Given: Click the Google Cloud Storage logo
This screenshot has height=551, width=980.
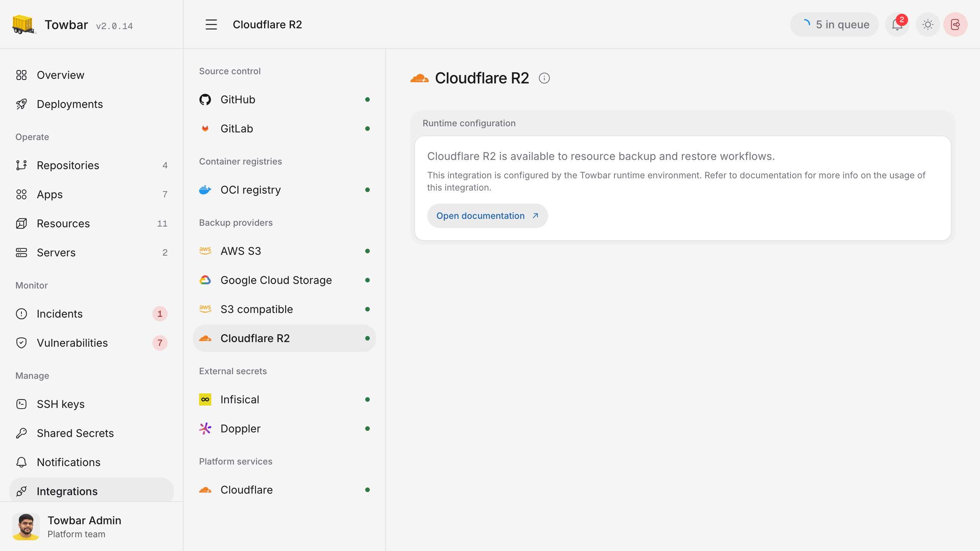Looking at the screenshot, I should point(205,280).
